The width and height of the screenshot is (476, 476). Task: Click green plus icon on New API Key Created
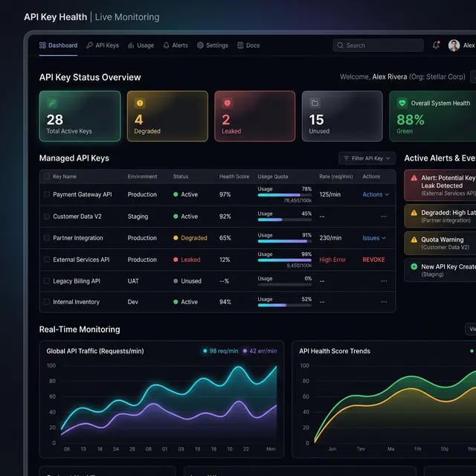(414, 266)
